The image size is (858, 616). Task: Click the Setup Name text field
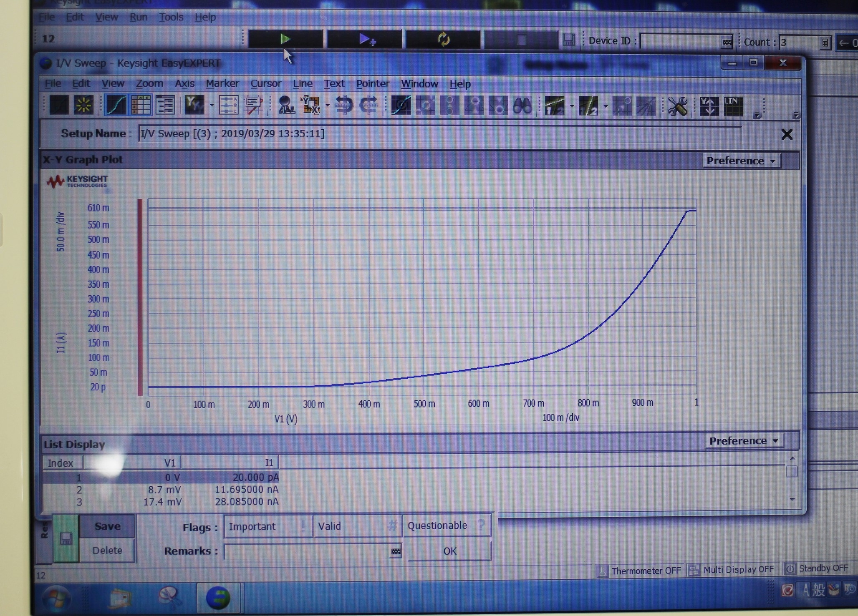[x=439, y=133]
